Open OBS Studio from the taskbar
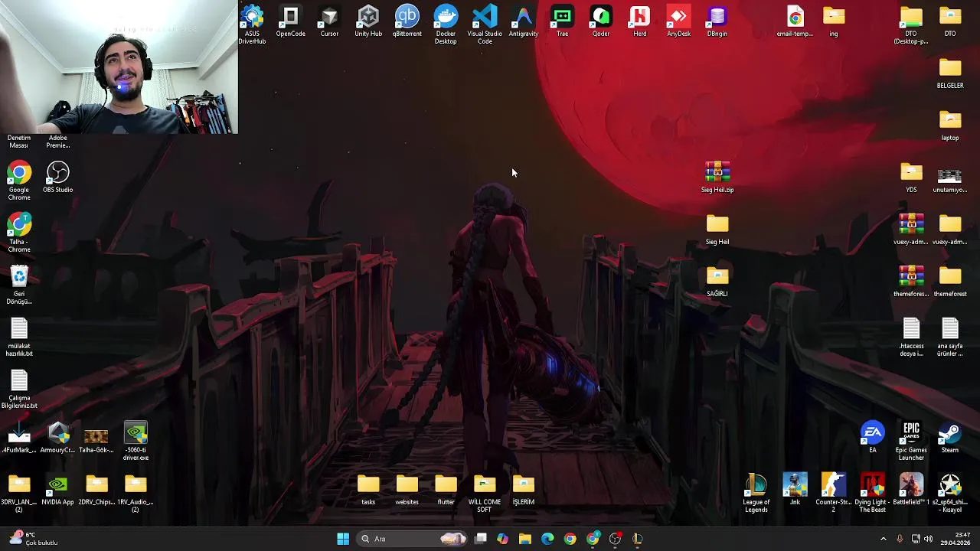The image size is (980, 551). click(x=615, y=539)
